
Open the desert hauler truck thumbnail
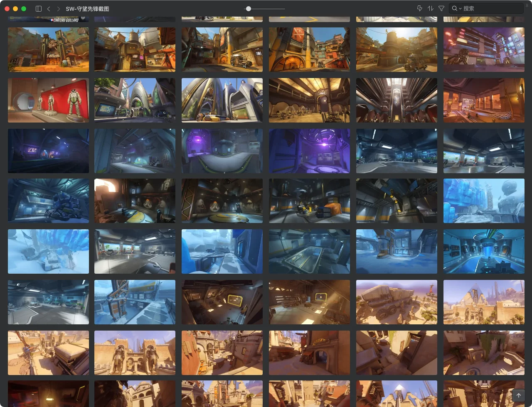(397, 302)
